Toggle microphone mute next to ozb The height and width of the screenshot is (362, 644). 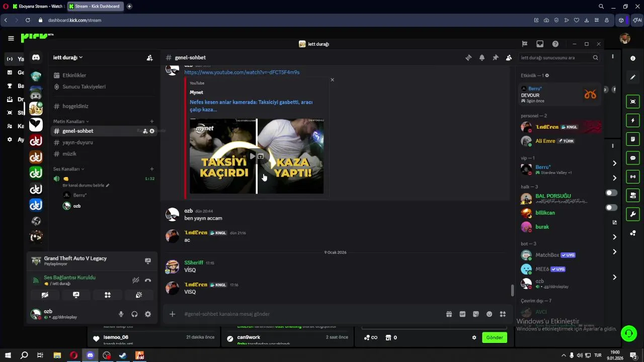click(x=121, y=314)
